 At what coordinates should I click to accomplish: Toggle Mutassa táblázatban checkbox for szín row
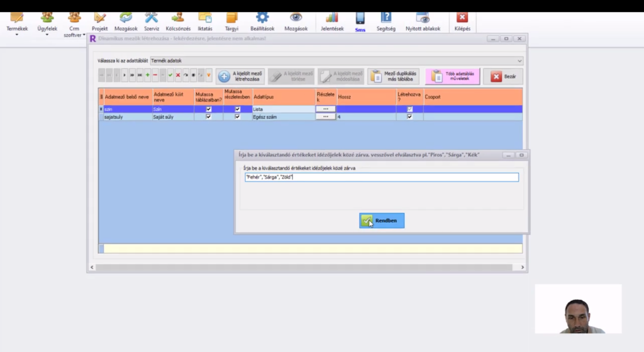(209, 109)
